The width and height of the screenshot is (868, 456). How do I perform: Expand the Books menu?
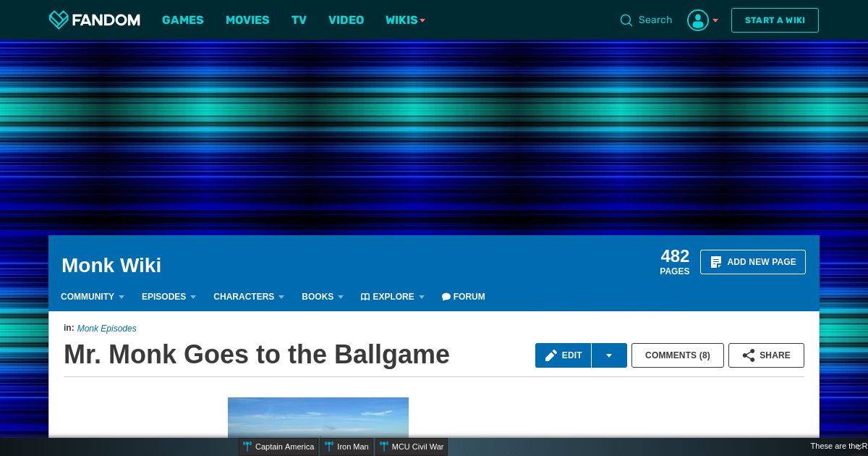[x=323, y=297]
